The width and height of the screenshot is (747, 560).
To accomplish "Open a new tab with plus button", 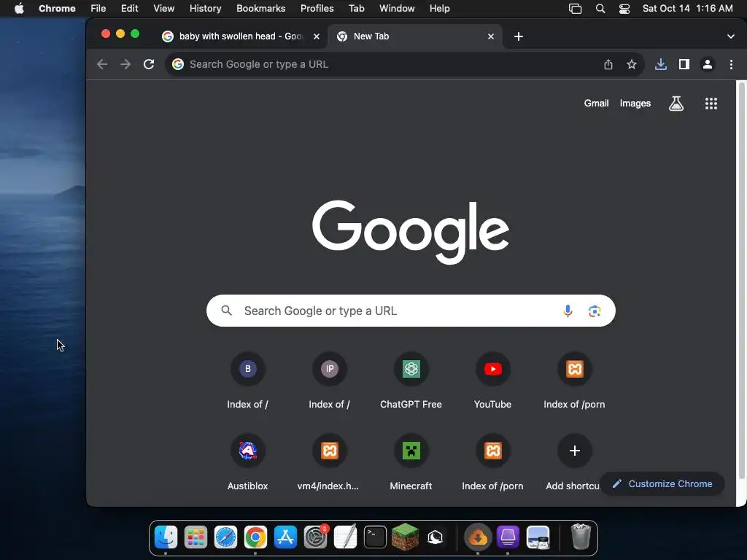I will 519,36.
